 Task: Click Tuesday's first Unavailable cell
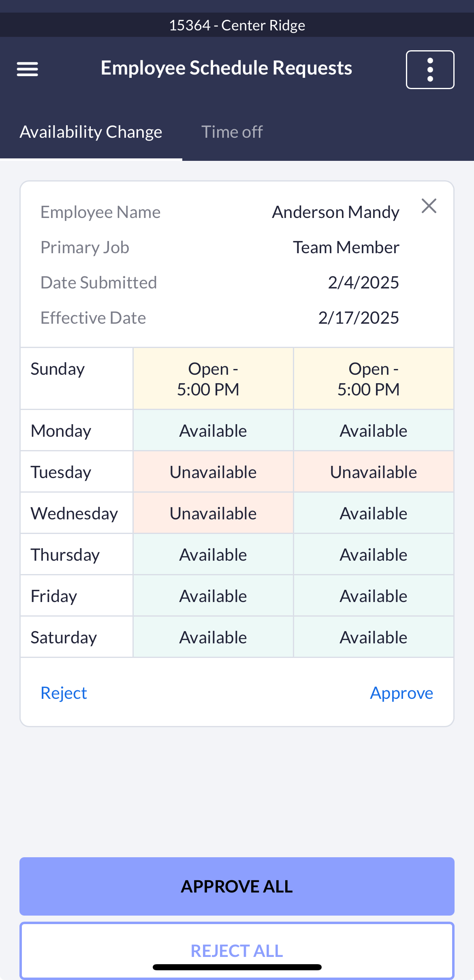click(x=213, y=471)
